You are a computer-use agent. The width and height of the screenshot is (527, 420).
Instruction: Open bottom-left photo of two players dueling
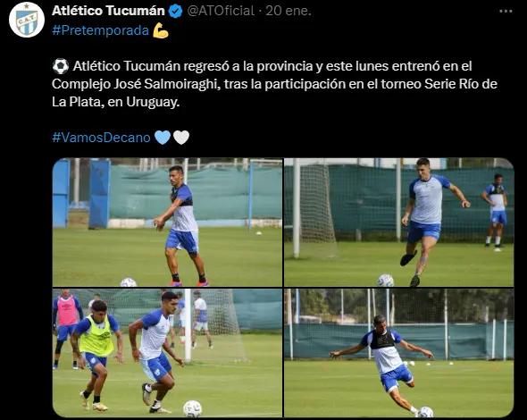coord(167,353)
